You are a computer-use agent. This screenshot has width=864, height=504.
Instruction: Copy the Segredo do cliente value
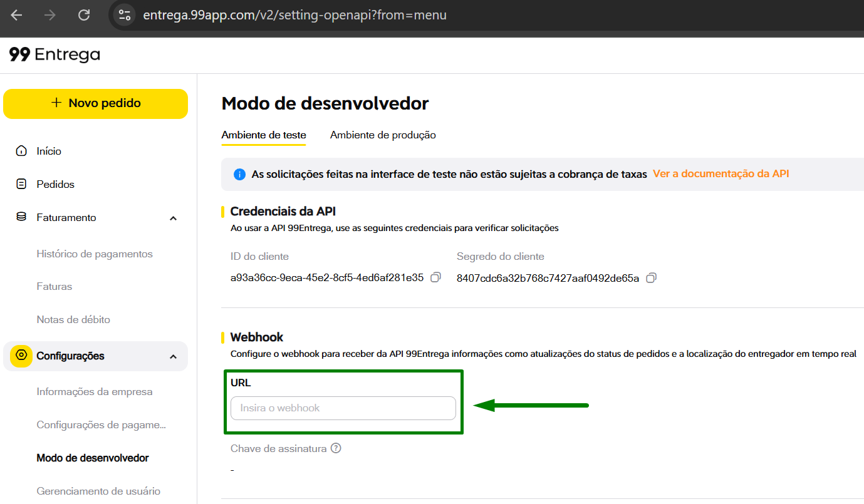point(651,277)
